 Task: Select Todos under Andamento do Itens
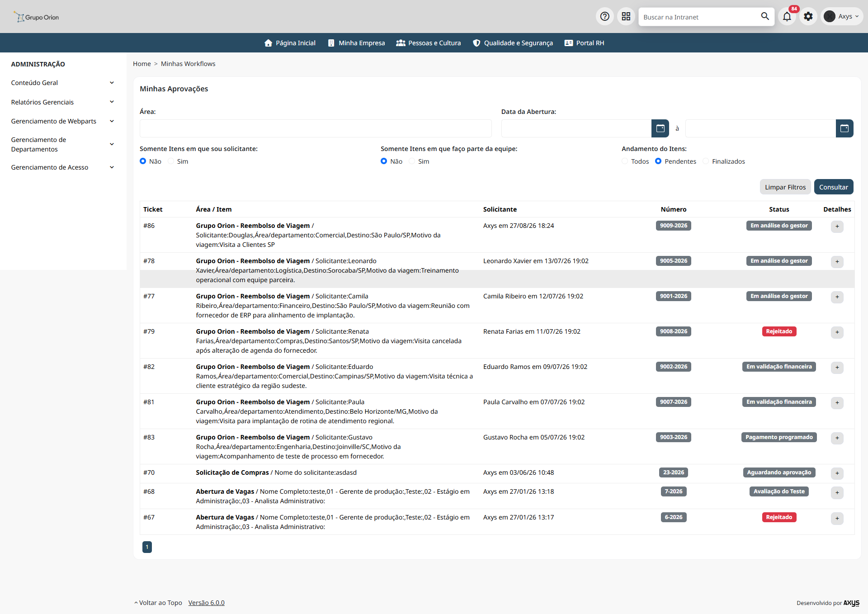click(x=625, y=161)
